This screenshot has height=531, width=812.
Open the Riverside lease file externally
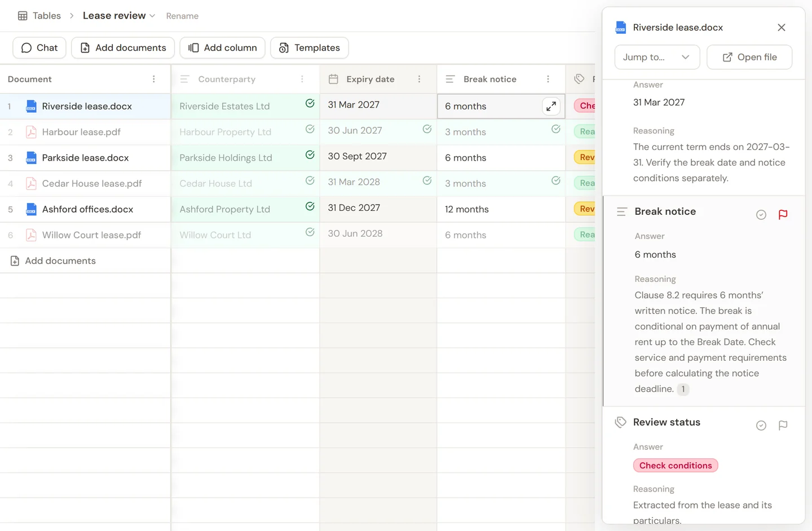pos(749,57)
